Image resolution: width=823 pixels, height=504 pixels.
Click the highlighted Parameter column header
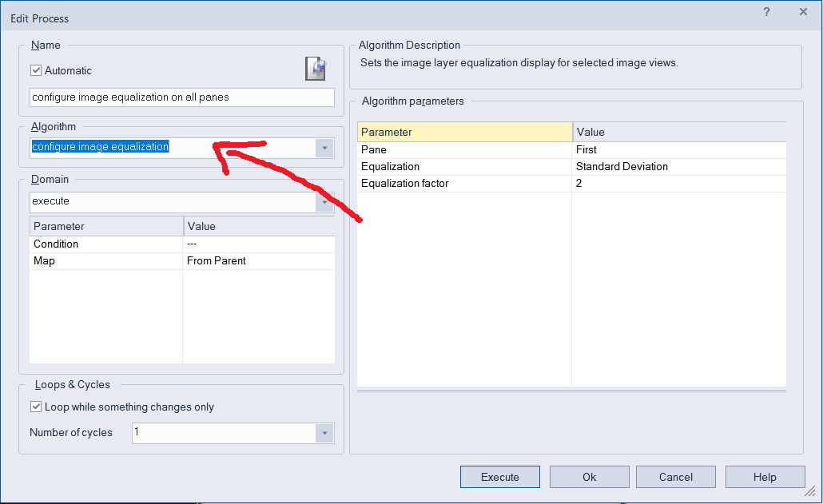(463, 131)
